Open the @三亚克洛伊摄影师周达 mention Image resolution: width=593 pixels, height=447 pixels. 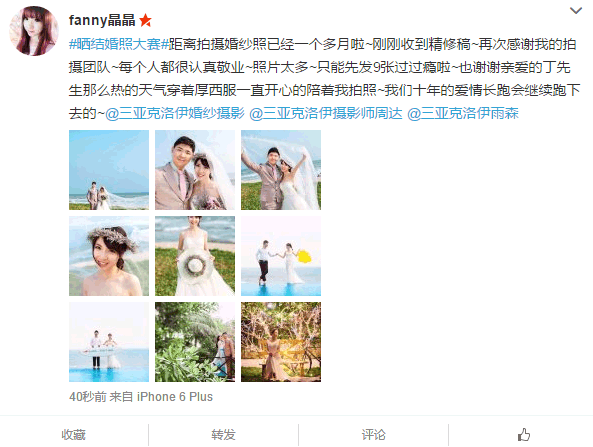point(326,113)
